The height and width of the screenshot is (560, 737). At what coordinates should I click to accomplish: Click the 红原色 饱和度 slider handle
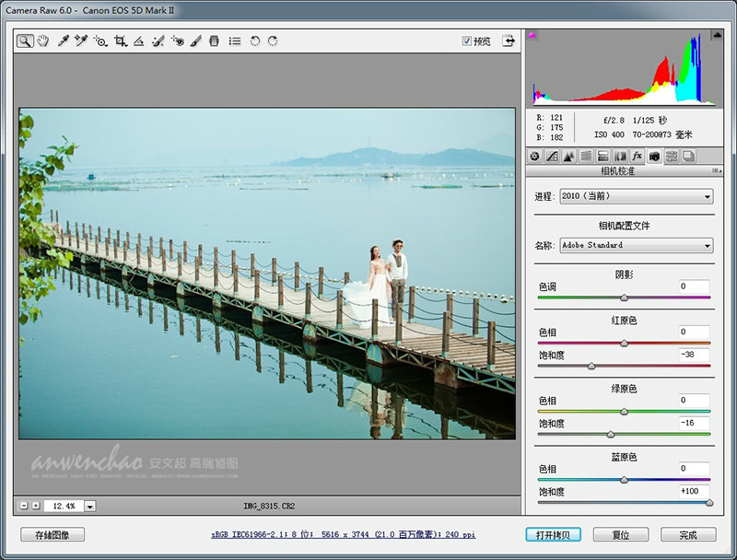[591, 366]
